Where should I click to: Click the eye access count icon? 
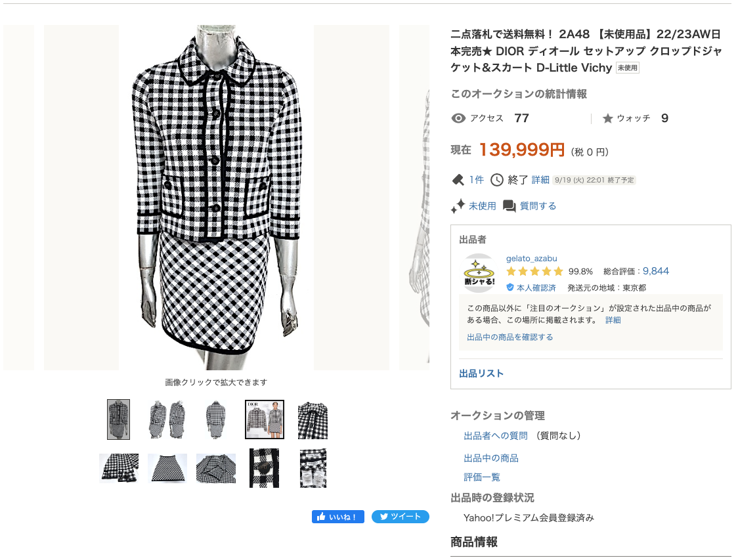(458, 118)
